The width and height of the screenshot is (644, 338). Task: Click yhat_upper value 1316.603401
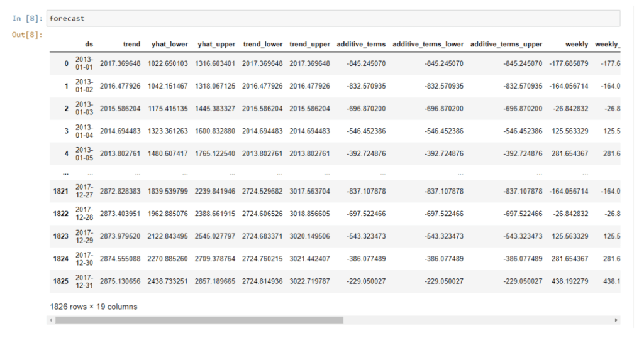click(215, 63)
